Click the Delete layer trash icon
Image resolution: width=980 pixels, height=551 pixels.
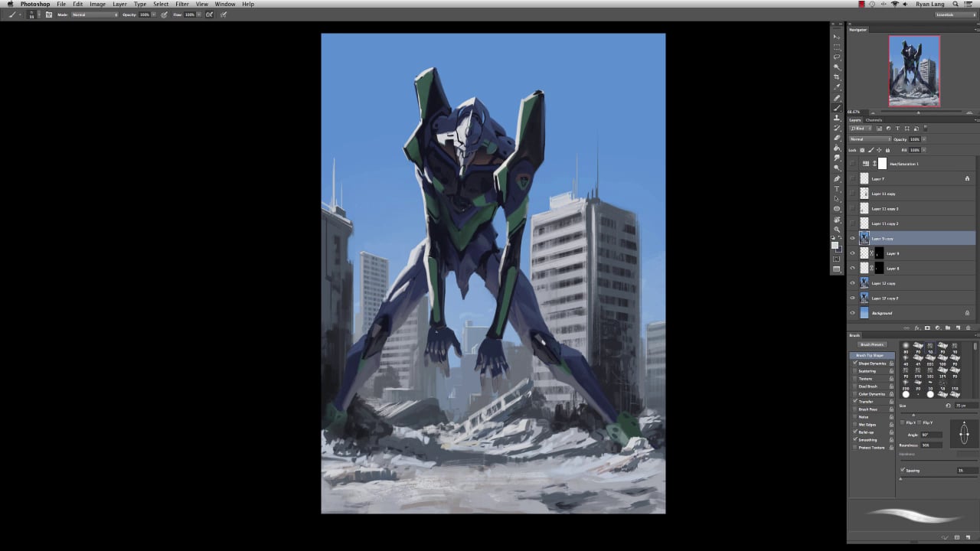click(968, 328)
